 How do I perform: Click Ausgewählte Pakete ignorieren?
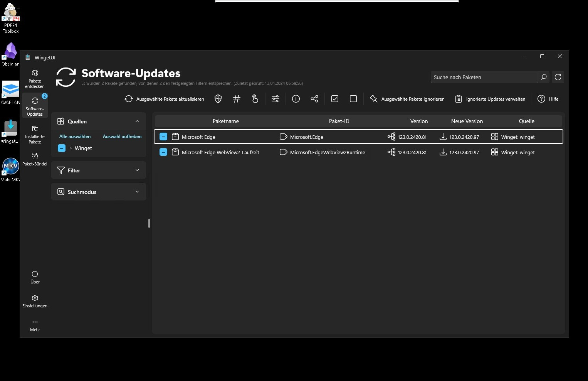click(x=407, y=99)
